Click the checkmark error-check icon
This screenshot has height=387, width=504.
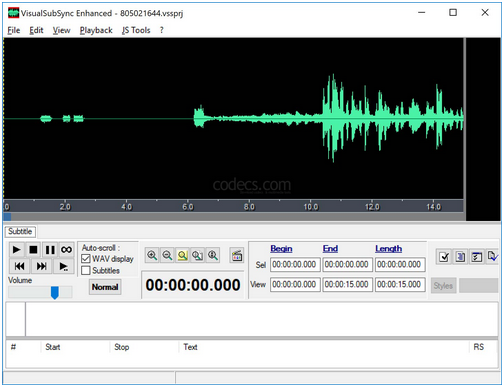click(444, 257)
